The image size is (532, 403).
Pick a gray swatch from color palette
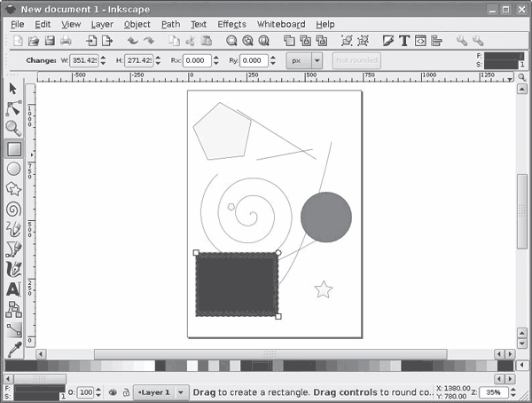(x=106, y=366)
